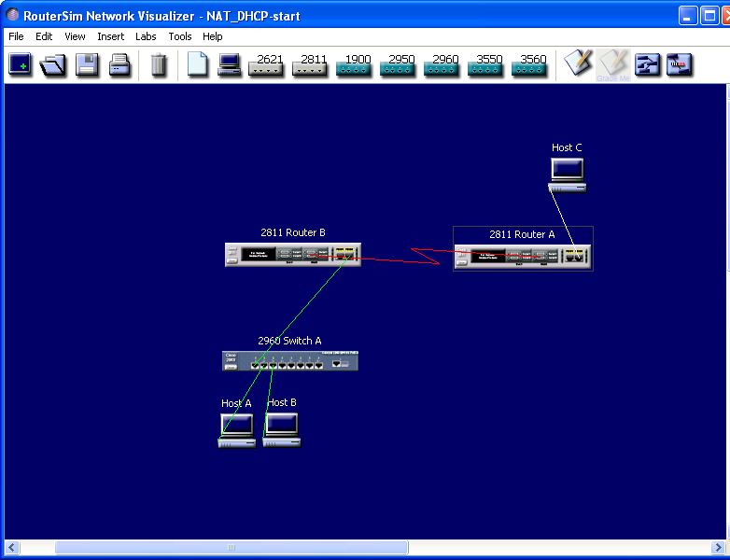Select the Host A computer

click(237, 431)
